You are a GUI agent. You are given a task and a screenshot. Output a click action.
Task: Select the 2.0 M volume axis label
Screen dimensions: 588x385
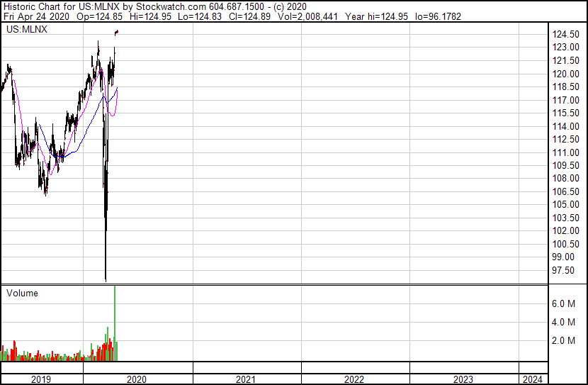563,340
